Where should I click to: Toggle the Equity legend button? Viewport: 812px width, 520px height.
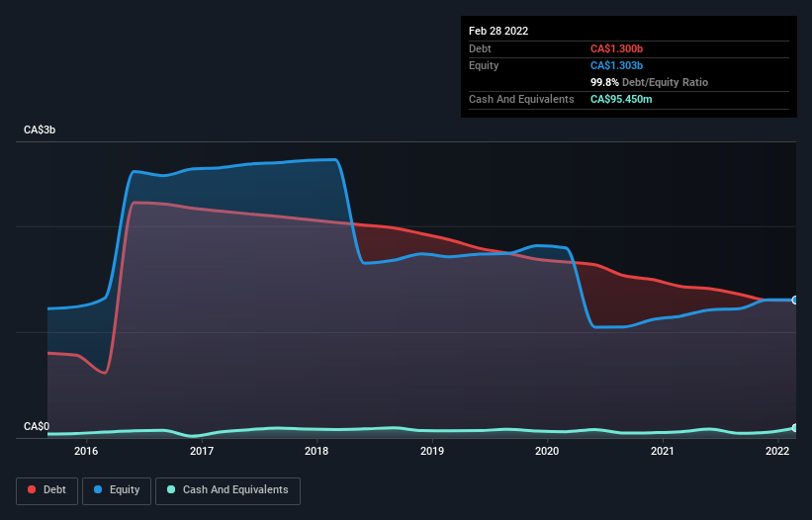point(117,490)
